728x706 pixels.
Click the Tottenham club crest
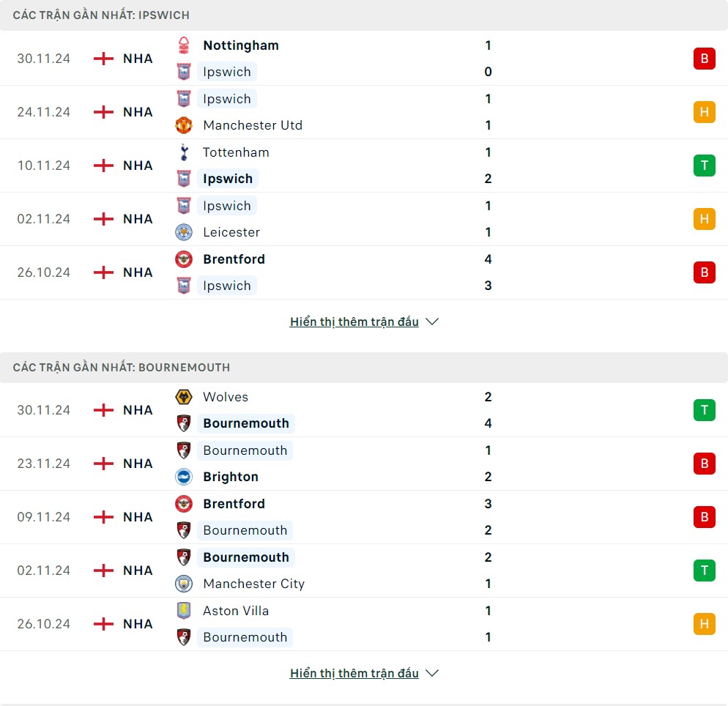(184, 152)
